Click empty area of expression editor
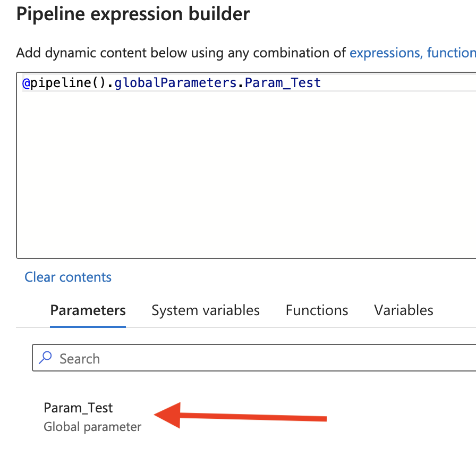476x473 pixels. (246, 174)
